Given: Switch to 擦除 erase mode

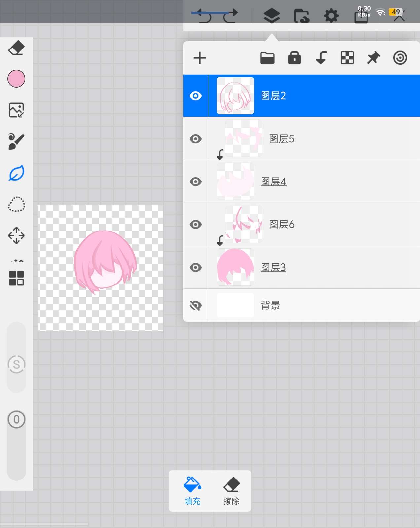Looking at the screenshot, I should click(x=231, y=491).
